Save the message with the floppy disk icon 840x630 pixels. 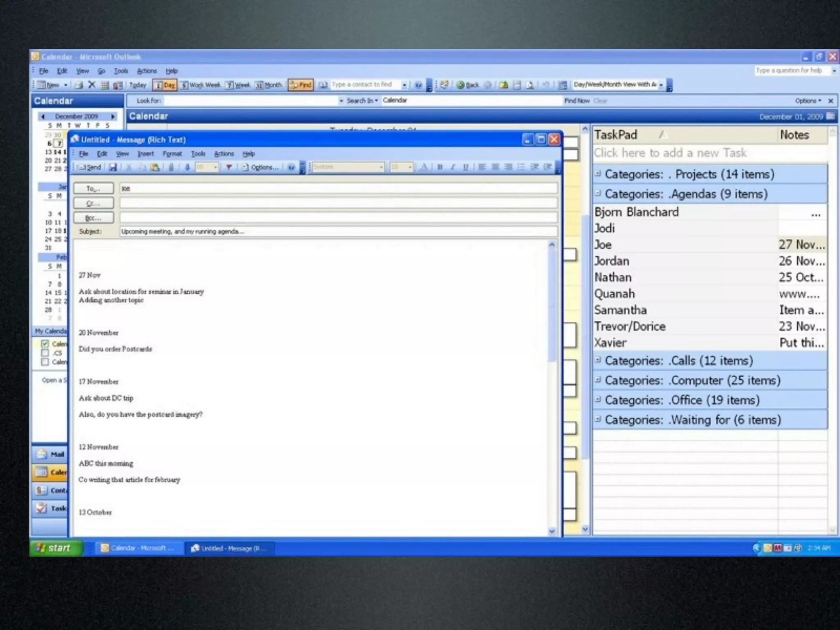[x=113, y=167]
